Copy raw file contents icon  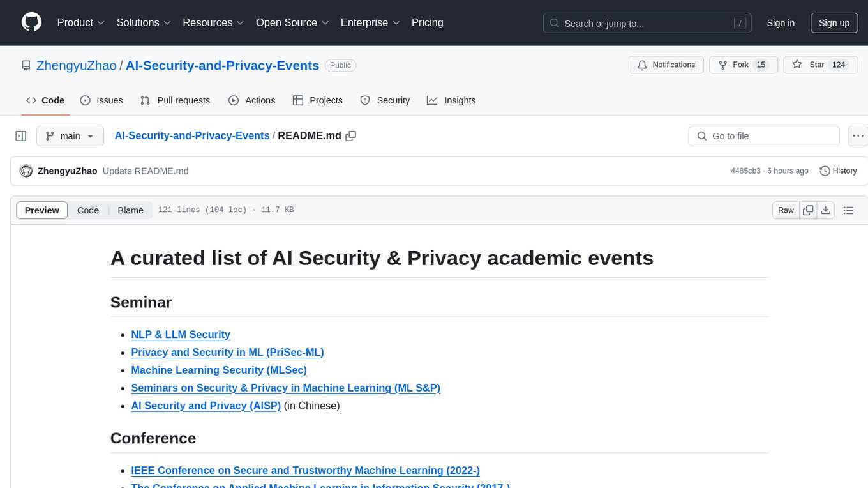pos(808,210)
